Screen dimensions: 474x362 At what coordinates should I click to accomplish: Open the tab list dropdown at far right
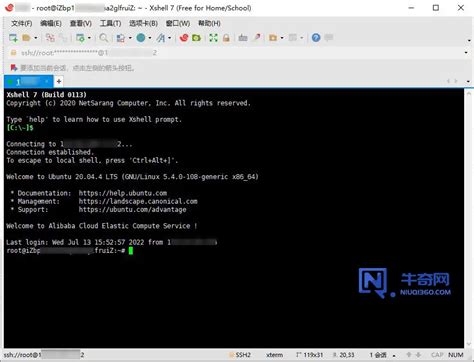click(468, 81)
